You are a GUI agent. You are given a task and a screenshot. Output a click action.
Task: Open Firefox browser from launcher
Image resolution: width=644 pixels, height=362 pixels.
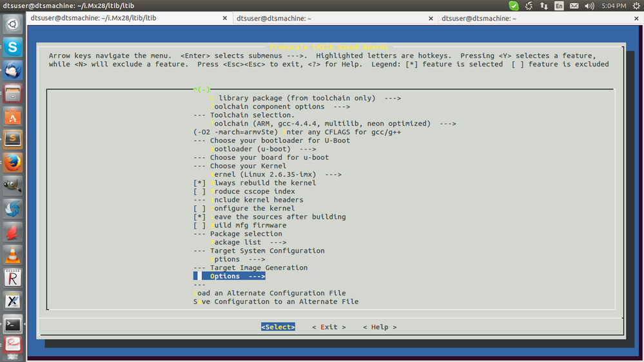pyautogui.click(x=13, y=163)
